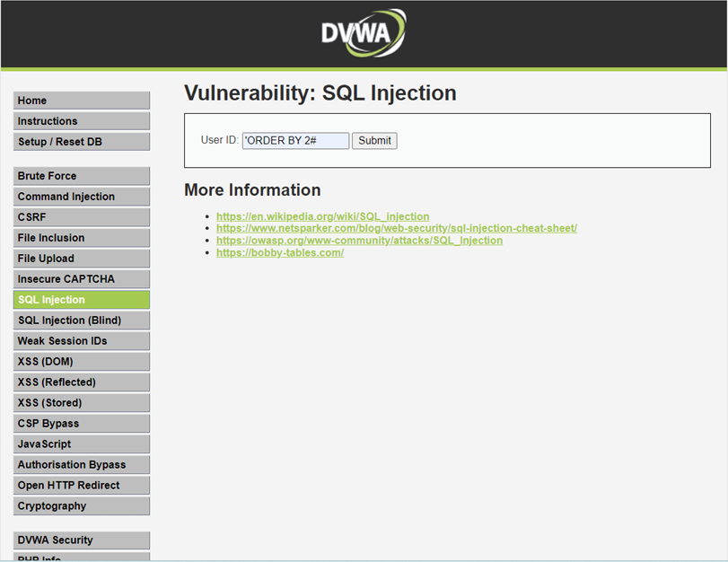Navigate to CSP Bypass
This screenshot has width=728, height=562.
click(x=82, y=423)
